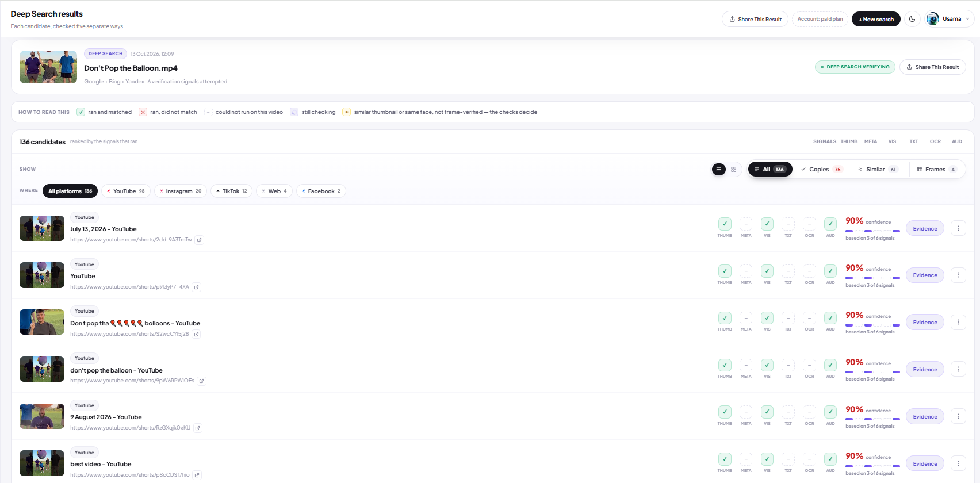Screen dimensions: 980x483
Task: Filter candidates by Web 4
Action: tap(274, 191)
